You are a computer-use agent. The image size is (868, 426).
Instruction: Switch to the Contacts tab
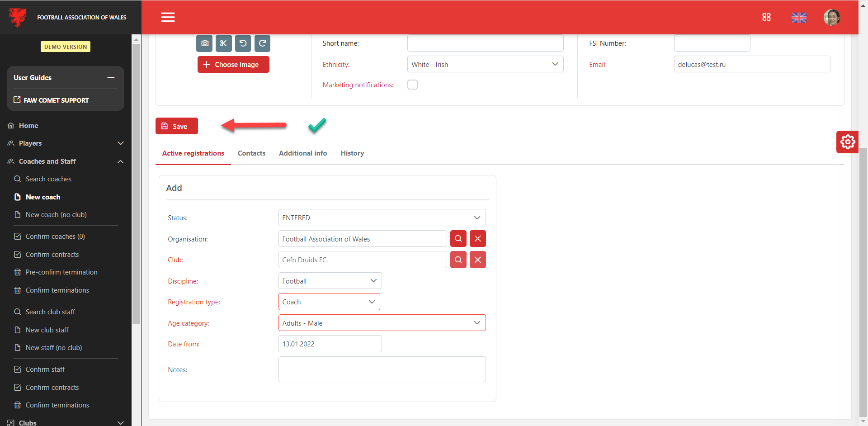(251, 153)
